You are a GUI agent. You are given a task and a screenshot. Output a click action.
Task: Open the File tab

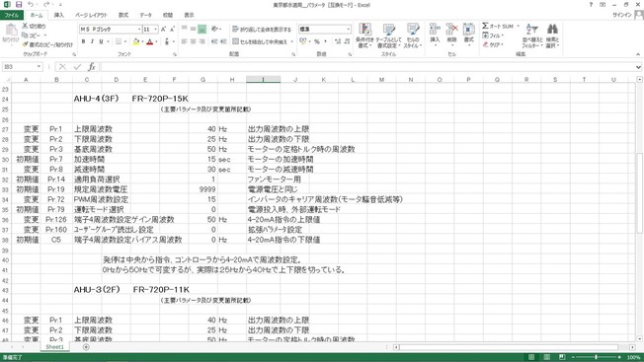(12, 15)
